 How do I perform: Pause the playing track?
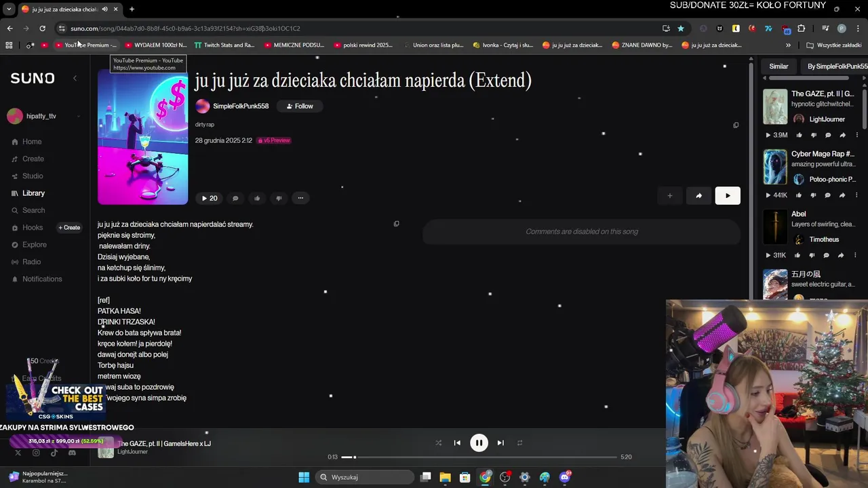[479, 443]
